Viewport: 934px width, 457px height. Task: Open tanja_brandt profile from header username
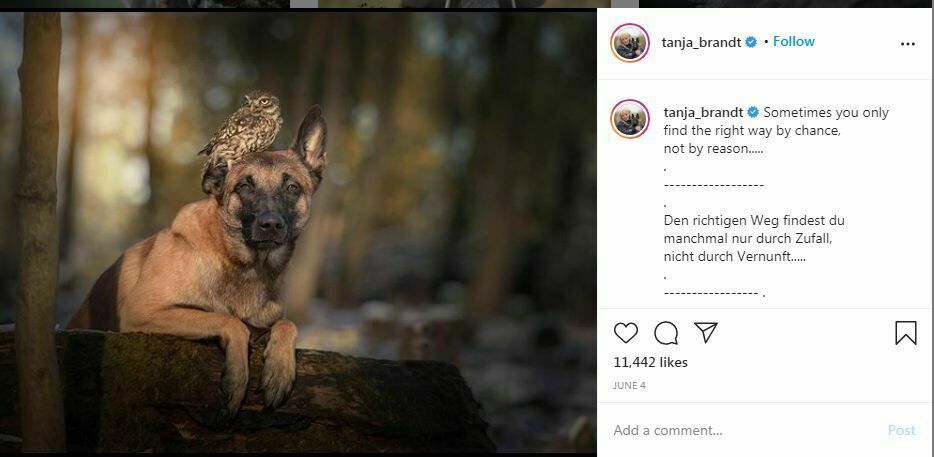coord(702,42)
